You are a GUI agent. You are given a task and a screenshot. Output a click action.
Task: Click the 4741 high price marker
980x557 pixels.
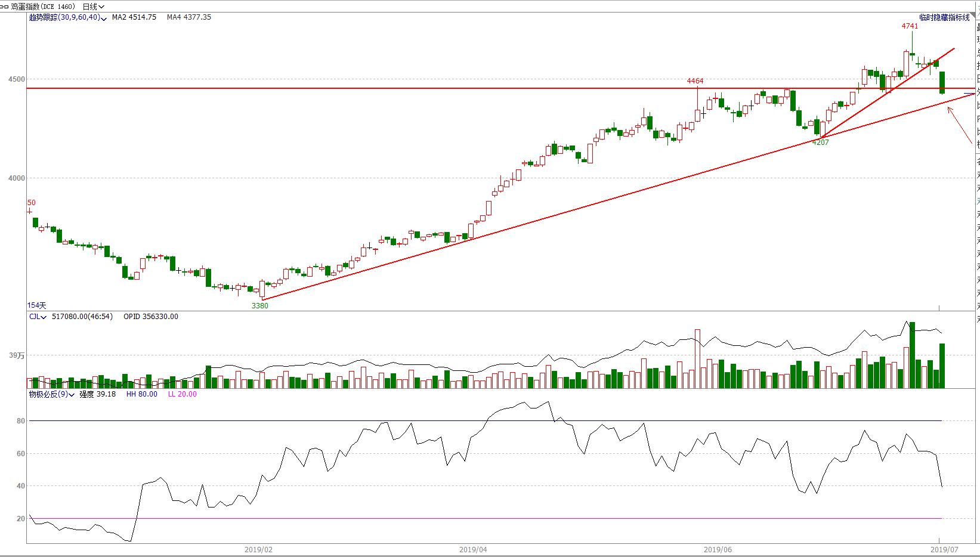910,26
